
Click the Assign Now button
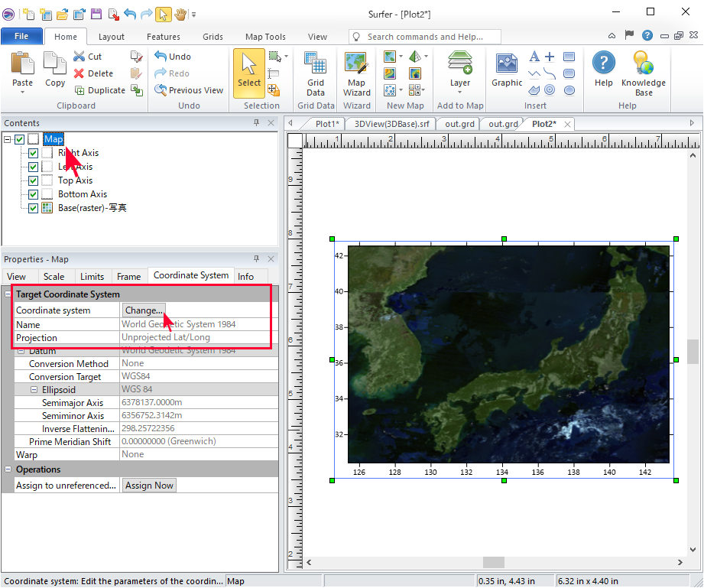click(x=149, y=486)
